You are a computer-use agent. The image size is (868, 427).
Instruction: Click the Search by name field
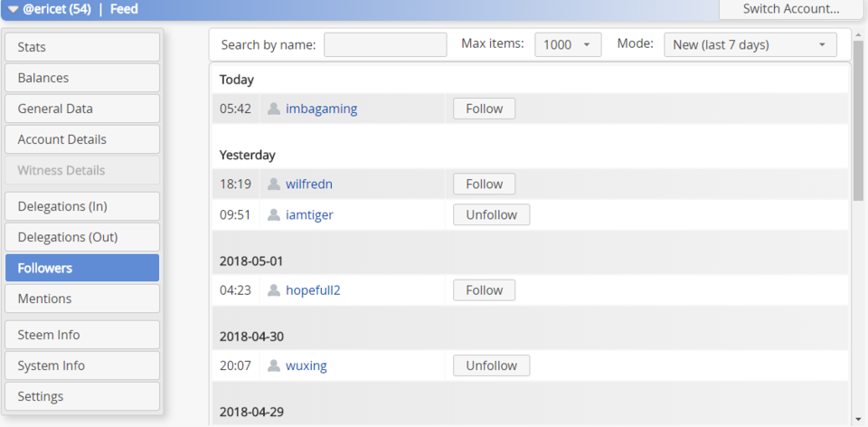click(x=385, y=44)
